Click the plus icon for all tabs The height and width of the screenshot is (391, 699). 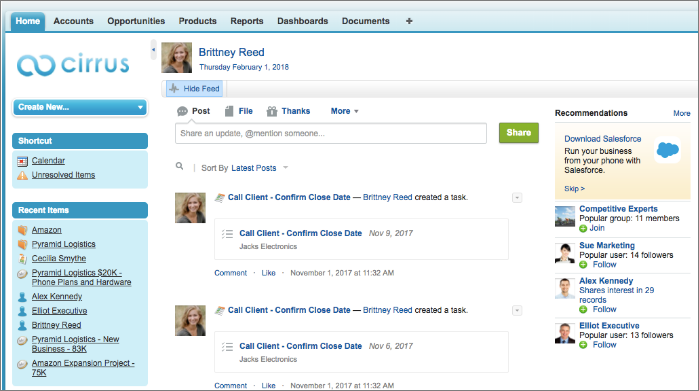point(409,21)
